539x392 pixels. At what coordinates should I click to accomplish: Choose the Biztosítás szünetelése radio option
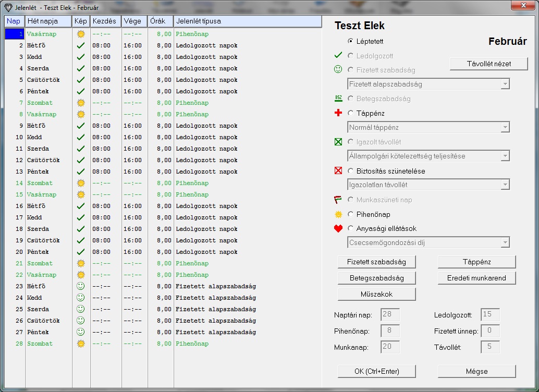point(350,171)
